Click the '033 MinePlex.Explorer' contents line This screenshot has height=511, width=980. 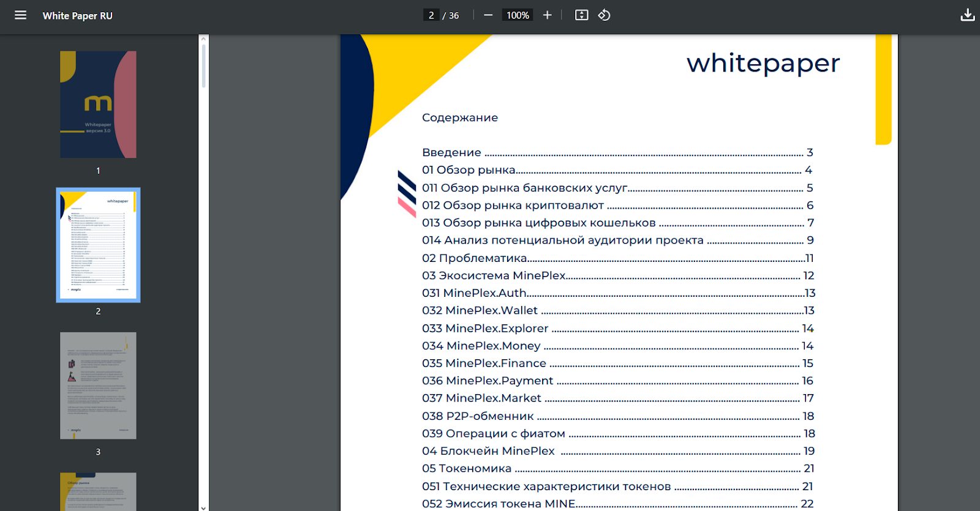pyautogui.click(x=617, y=329)
